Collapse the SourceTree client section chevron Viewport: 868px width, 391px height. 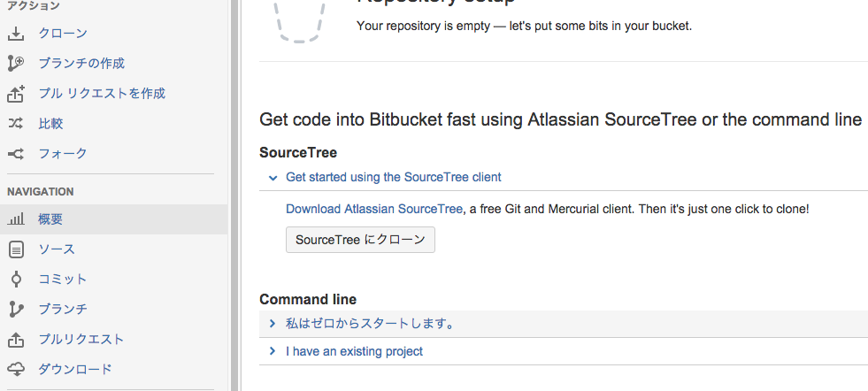pyautogui.click(x=273, y=178)
